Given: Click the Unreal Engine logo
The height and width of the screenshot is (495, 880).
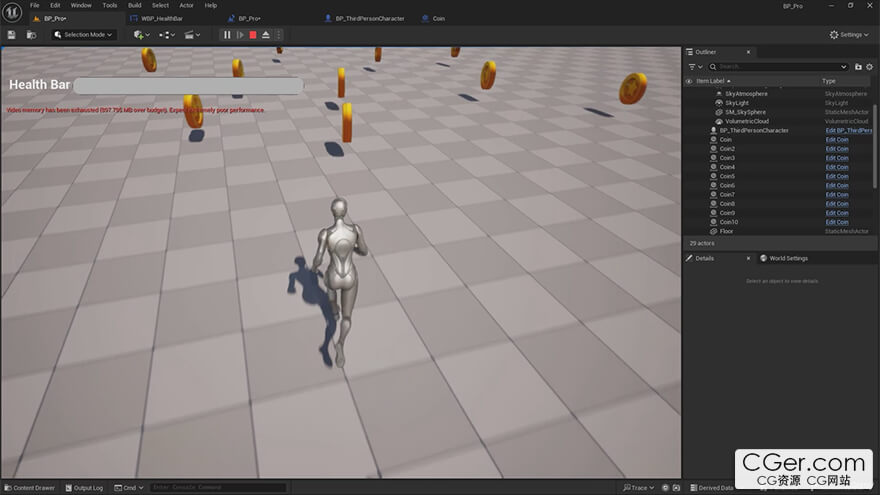Looking at the screenshot, I should pyautogui.click(x=10, y=6).
